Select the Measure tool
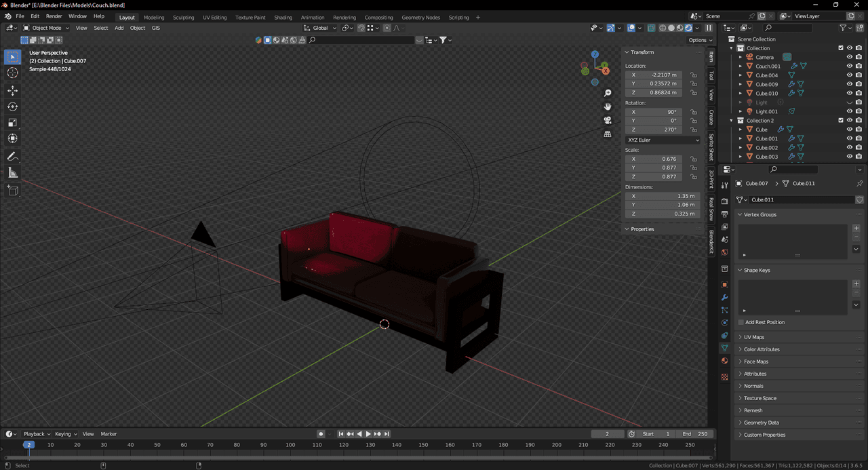This screenshot has height=470, width=868. point(12,173)
